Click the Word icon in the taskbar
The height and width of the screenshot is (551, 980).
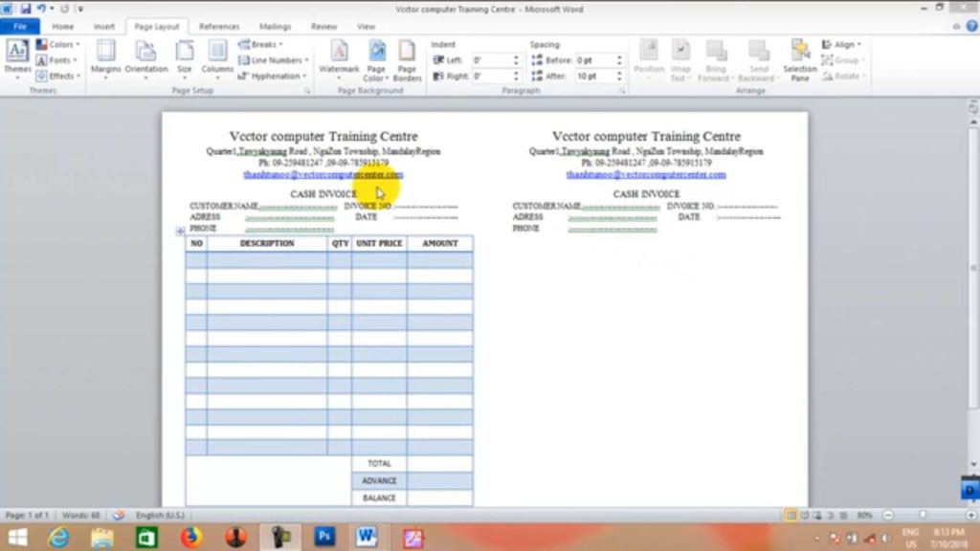[x=367, y=538]
